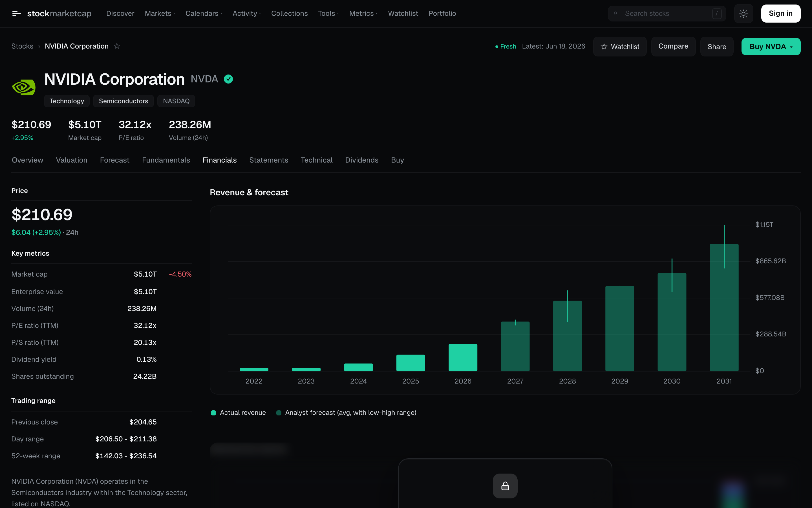Switch to the Technical tab

pyautogui.click(x=316, y=160)
